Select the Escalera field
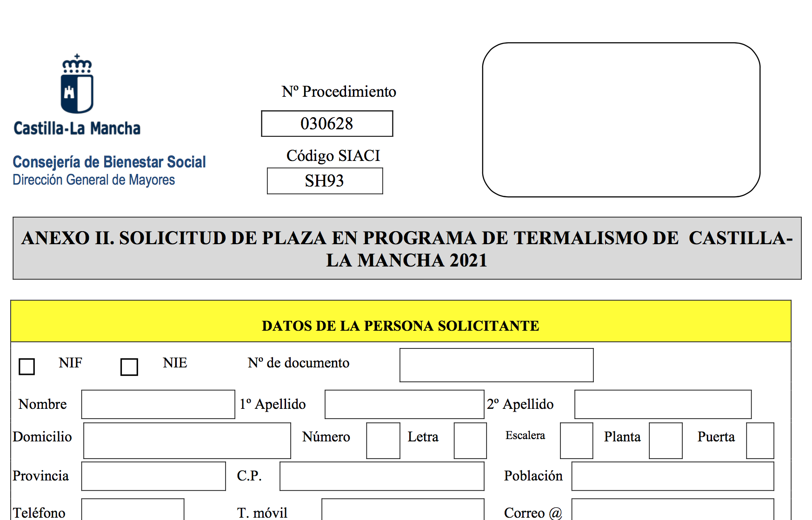Image resolution: width=812 pixels, height=520 pixels. pos(577,440)
